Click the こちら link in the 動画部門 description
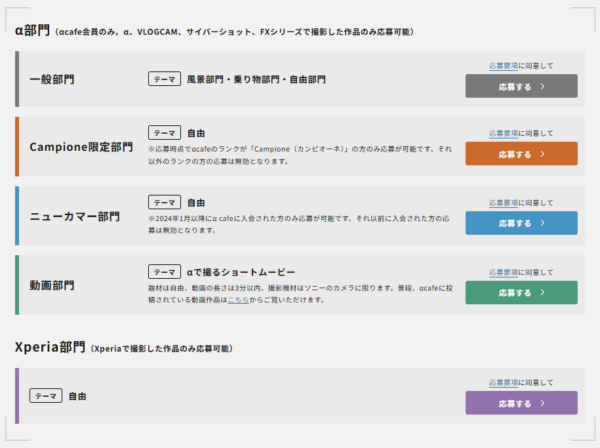Viewport: 600px width, 448px height. click(x=237, y=299)
